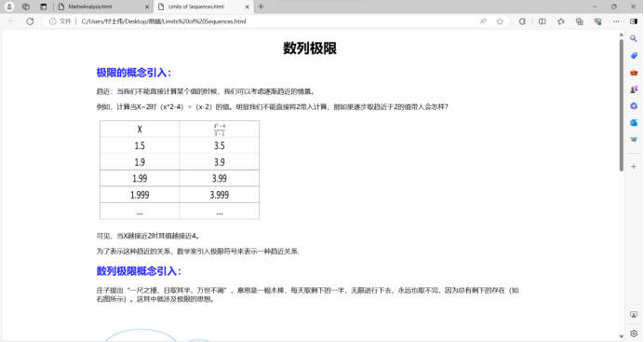
Task: View site information icon in address bar
Action: tap(52, 21)
